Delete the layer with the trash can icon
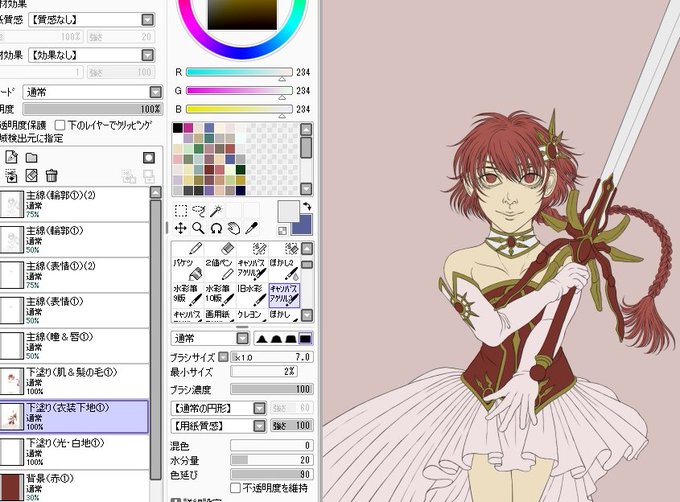680x502 pixels. pos(52,176)
